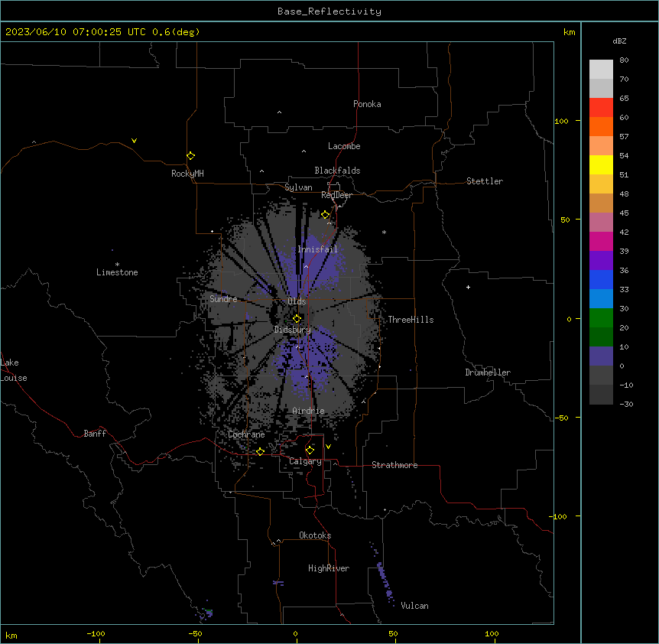The height and width of the screenshot is (644, 659).
Task: Click the Lake Louise label
Action: point(14,370)
